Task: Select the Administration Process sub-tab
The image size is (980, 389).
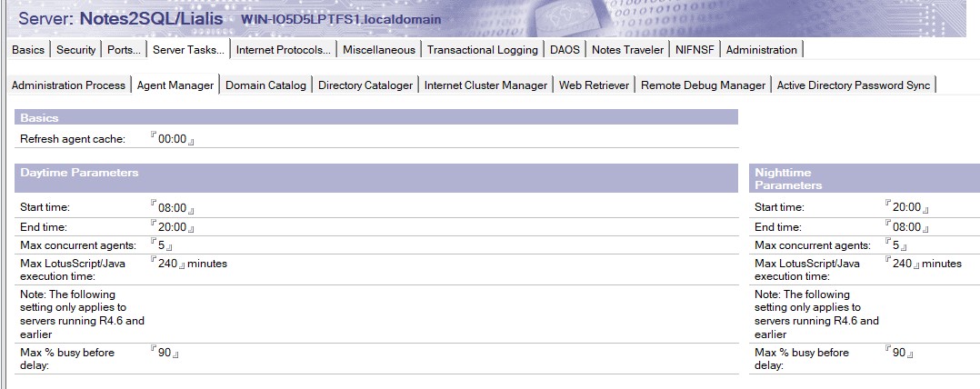Action: tap(68, 85)
